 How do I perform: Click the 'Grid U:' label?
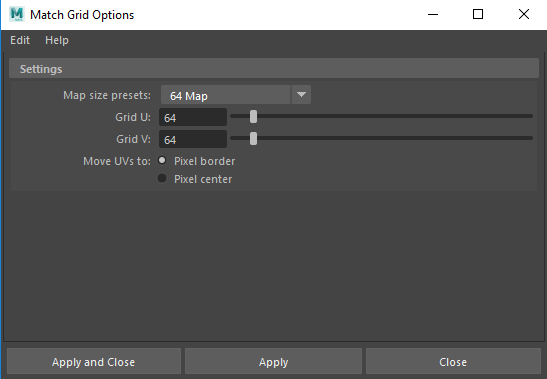click(x=133, y=117)
